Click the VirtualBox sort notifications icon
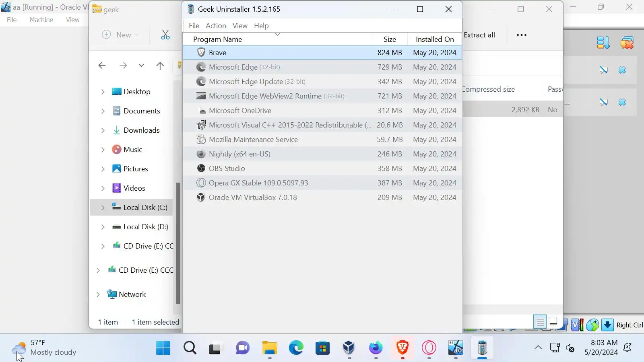This screenshot has height=362, width=644. 603,42
